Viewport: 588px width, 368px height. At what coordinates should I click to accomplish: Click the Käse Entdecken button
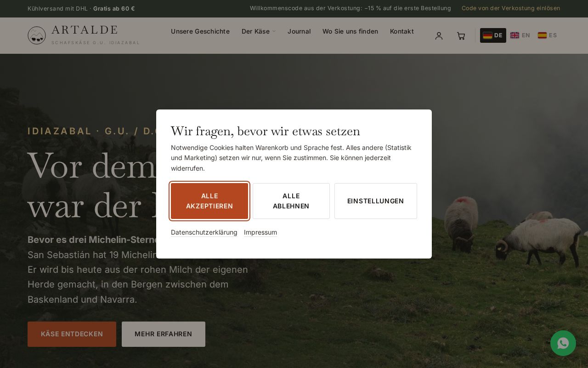click(x=72, y=334)
